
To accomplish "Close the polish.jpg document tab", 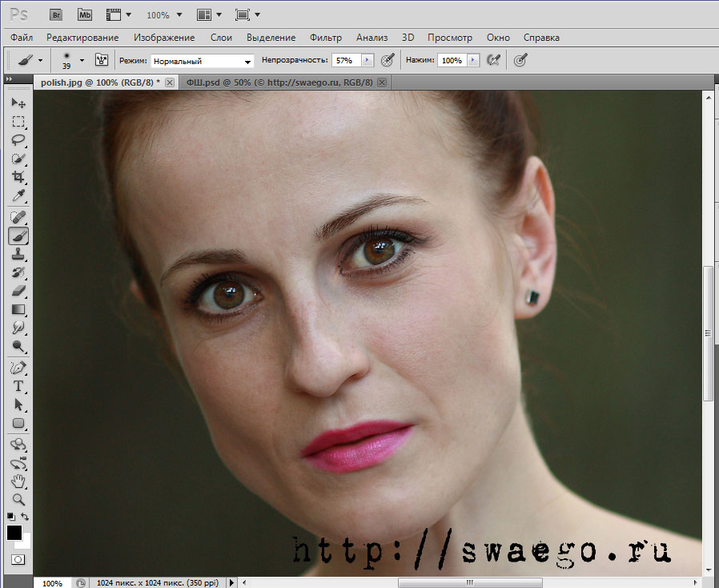I will pyautogui.click(x=169, y=83).
